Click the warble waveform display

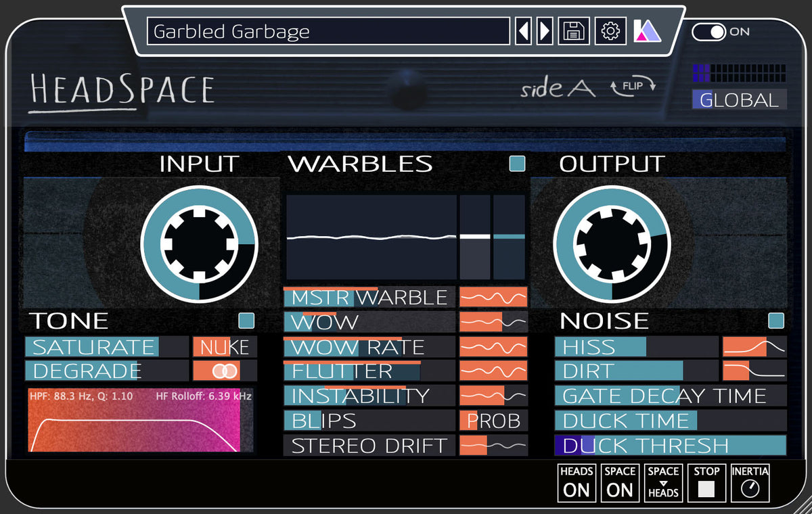point(371,237)
